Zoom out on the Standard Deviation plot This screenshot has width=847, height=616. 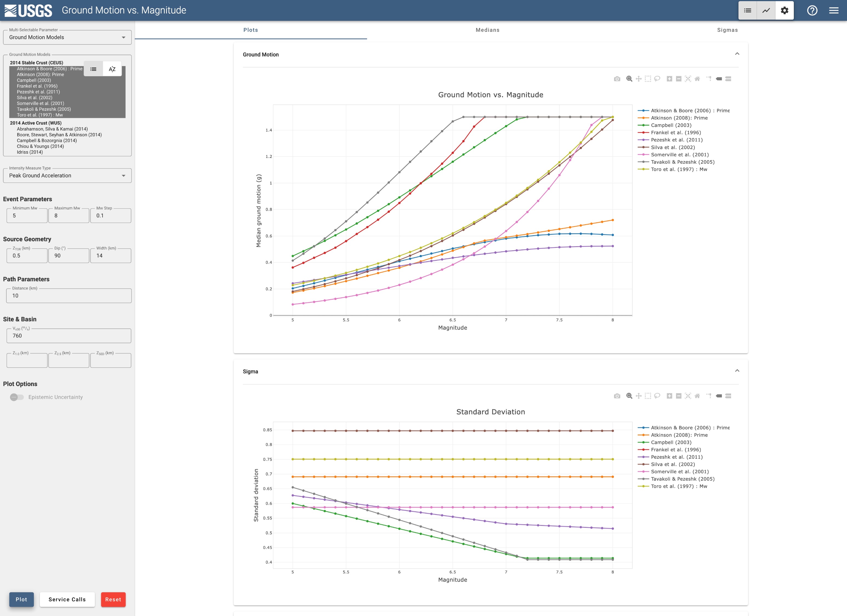click(x=679, y=396)
